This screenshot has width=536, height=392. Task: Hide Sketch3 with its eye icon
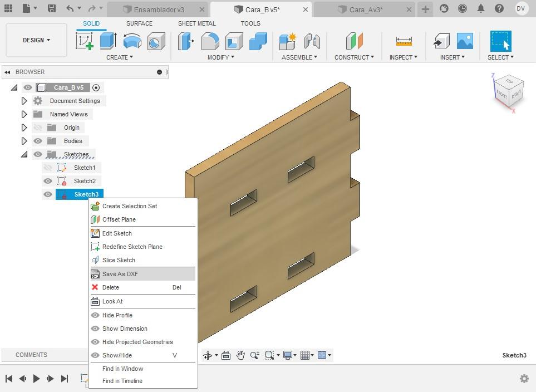pyautogui.click(x=48, y=194)
